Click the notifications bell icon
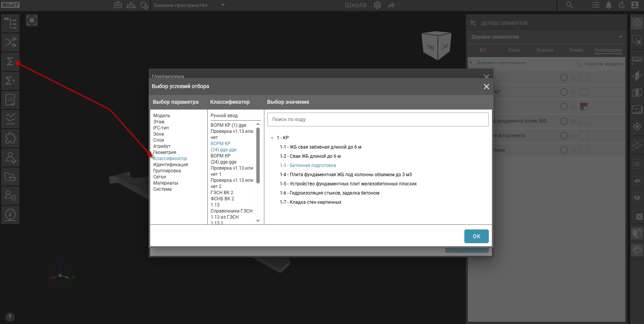 [x=608, y=5]
